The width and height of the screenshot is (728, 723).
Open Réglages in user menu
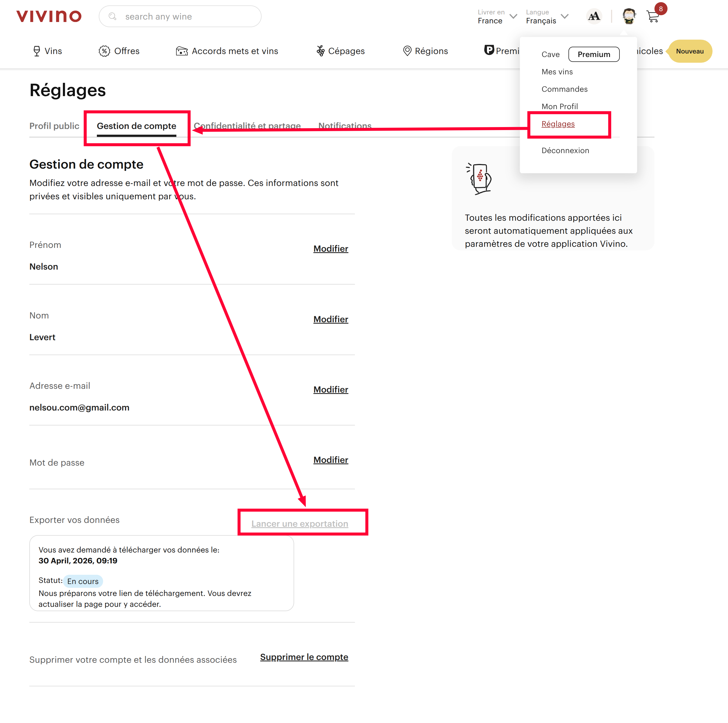(558, 124)
